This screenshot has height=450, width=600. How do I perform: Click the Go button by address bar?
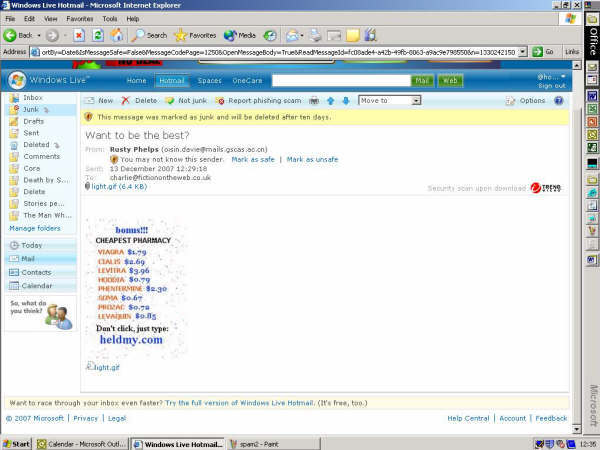(543, 52)
